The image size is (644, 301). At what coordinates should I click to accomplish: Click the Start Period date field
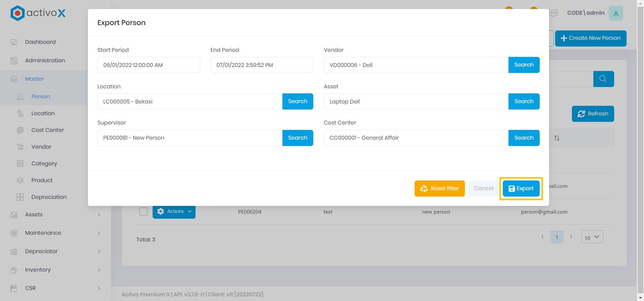pyautogui.click(x=149, y=65)
